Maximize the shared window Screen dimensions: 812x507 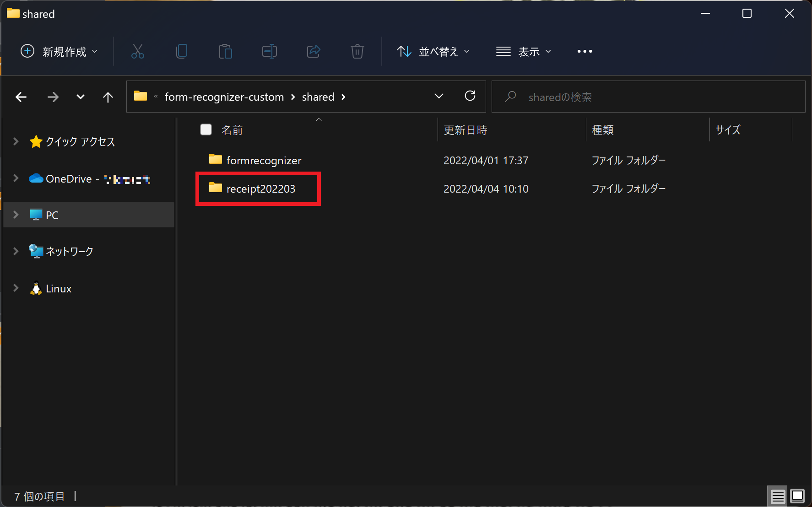747,13
